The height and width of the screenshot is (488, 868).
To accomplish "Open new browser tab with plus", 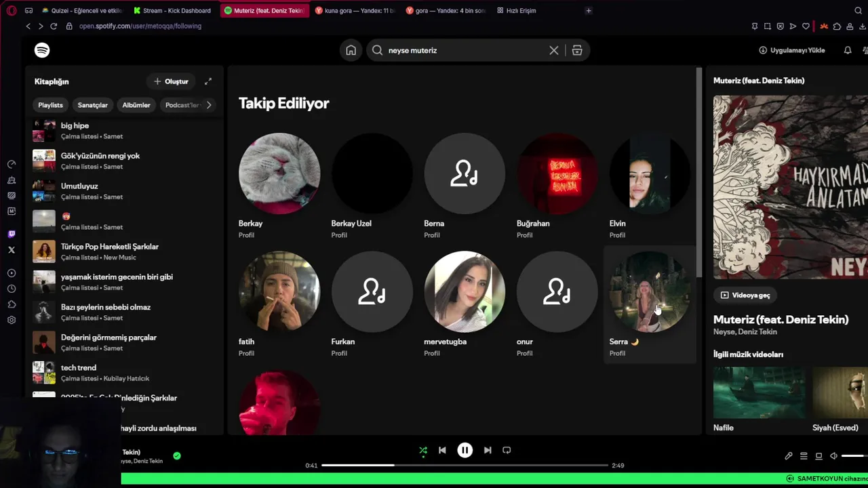I will [x=589, y=10].
